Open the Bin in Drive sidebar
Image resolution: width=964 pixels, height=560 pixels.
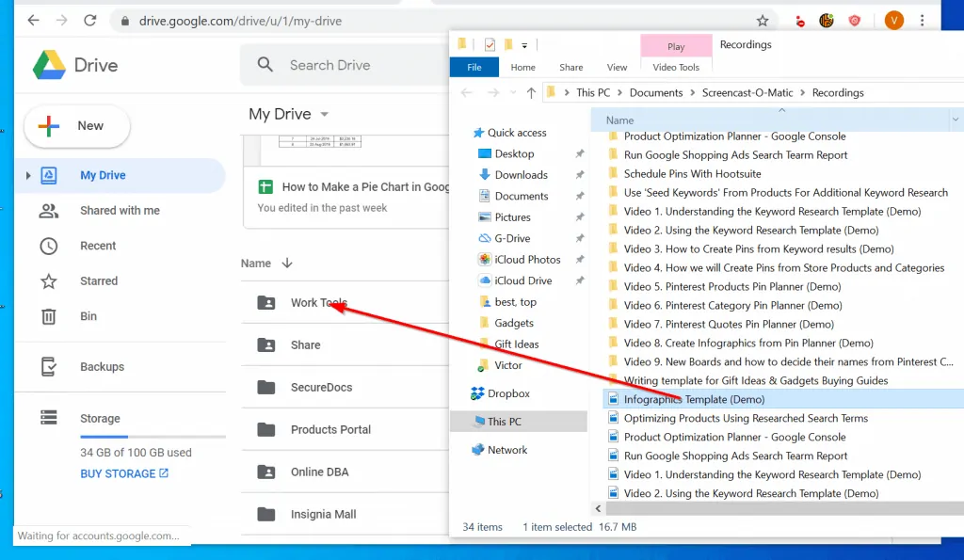[x=88, y=316]
